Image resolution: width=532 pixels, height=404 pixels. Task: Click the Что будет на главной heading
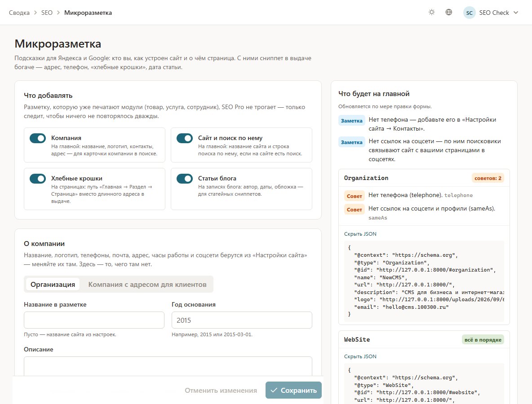374,94
